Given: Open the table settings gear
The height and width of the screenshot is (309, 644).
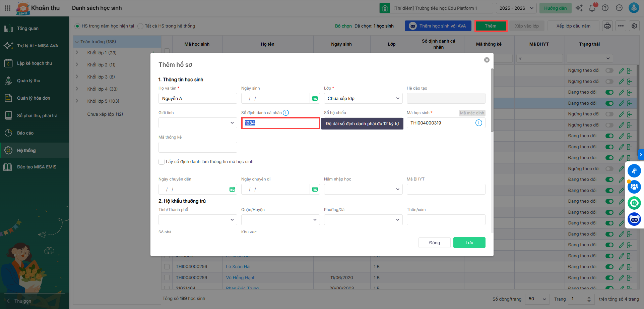Looking at the screenshot, I should tap(634, 26).
